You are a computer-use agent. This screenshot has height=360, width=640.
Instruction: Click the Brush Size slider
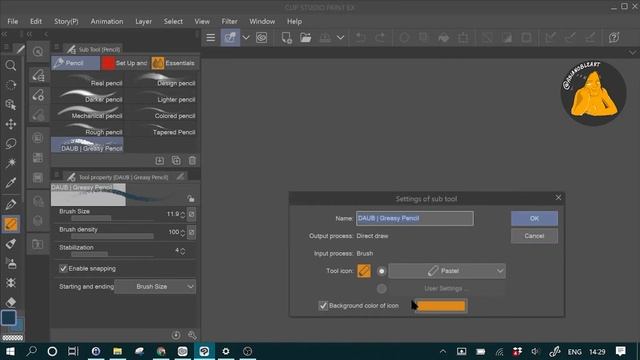(x=112, y=218)
